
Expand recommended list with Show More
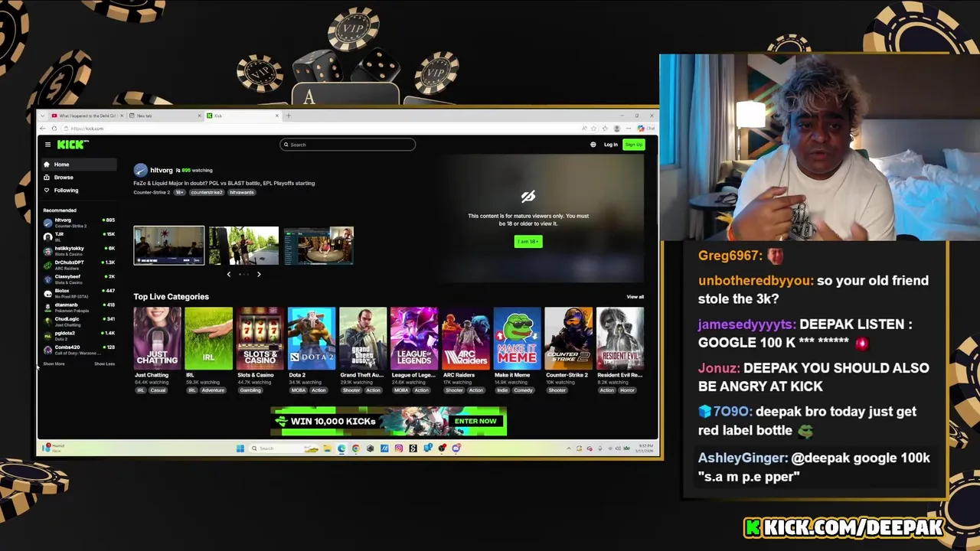pos(54,364)
